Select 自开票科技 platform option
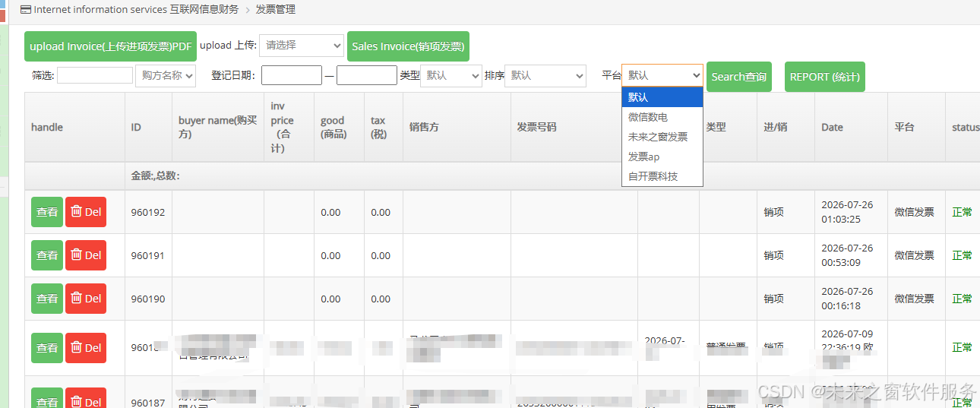980x408 pixels. tap(662, 176)
